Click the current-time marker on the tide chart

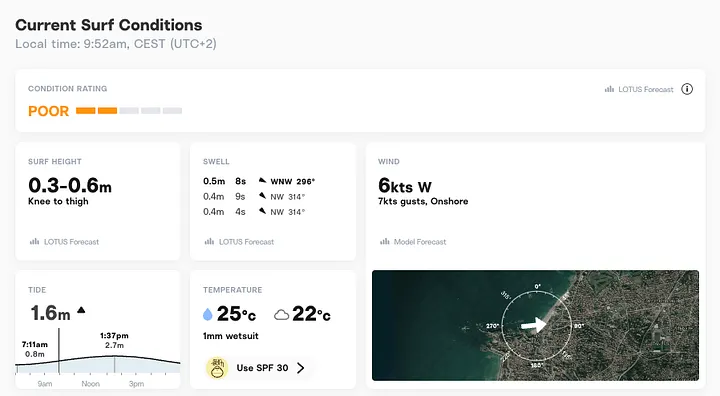(x=59, y=351)
